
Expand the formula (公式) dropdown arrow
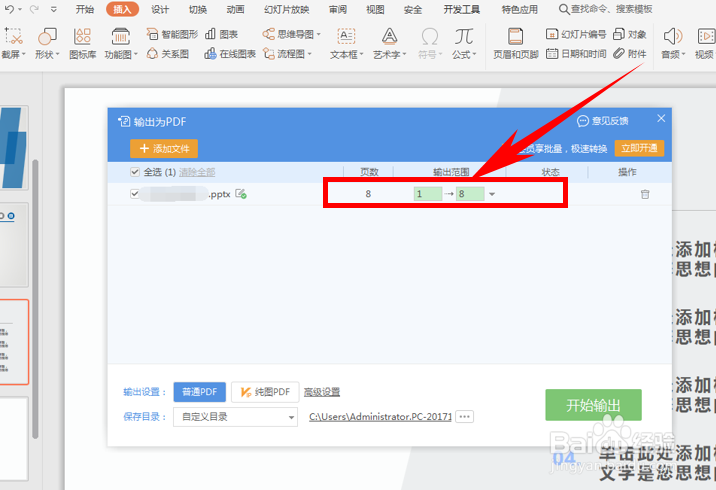click(x=474, y=54)
